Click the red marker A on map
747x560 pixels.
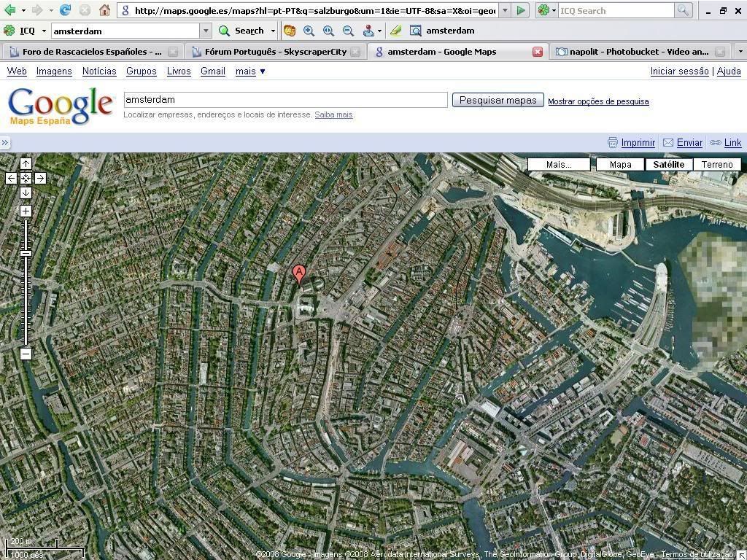click(298, 274)
